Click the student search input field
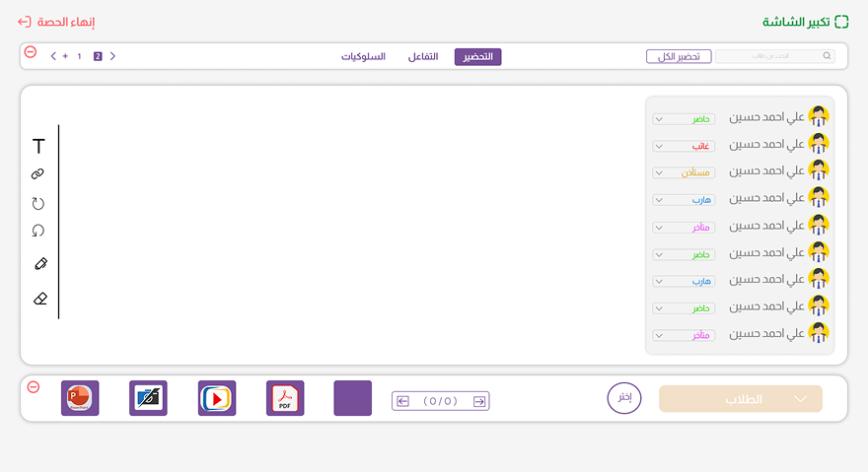This screenshot has width=868, height=472. click(774, 57)
